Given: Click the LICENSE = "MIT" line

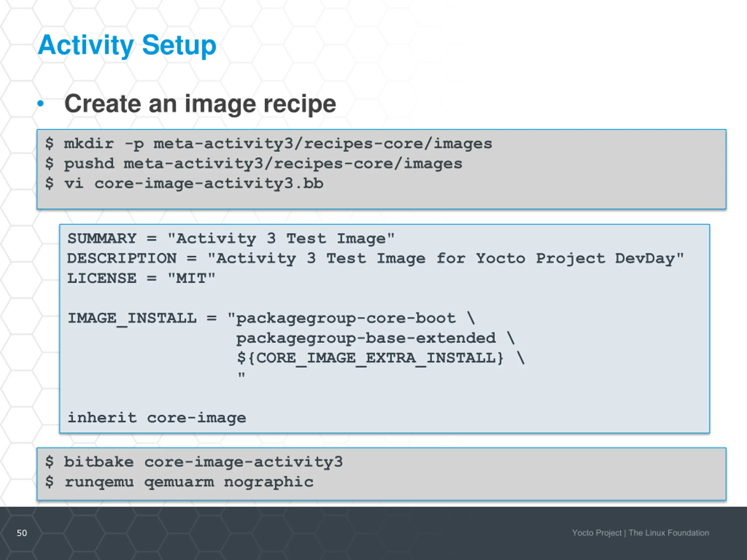Looking at the screenshot, I should pos(141,279).
